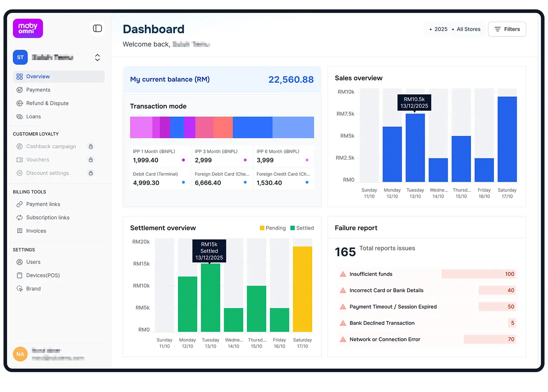Toggle the Pending legend in Settlement overview
548x392 pixels.
[273, 228]
